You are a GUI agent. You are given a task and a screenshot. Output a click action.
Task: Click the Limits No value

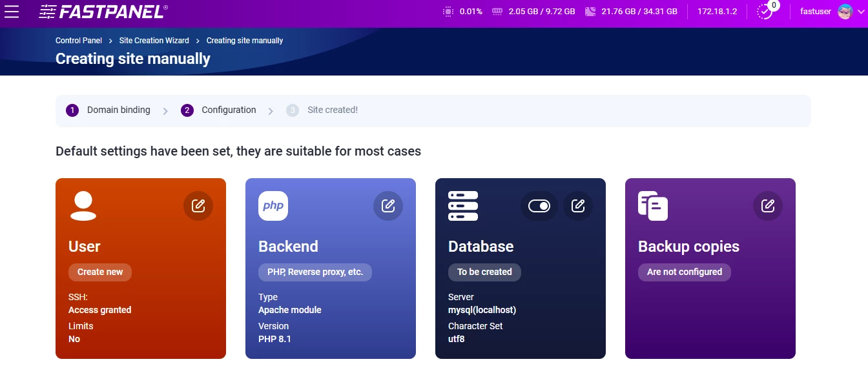coord(74,339)
